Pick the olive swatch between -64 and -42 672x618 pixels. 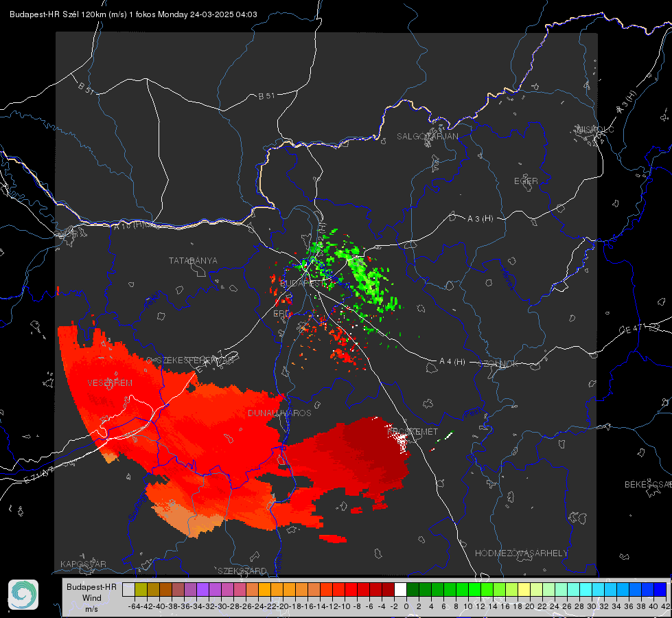[x=141, y=589]
